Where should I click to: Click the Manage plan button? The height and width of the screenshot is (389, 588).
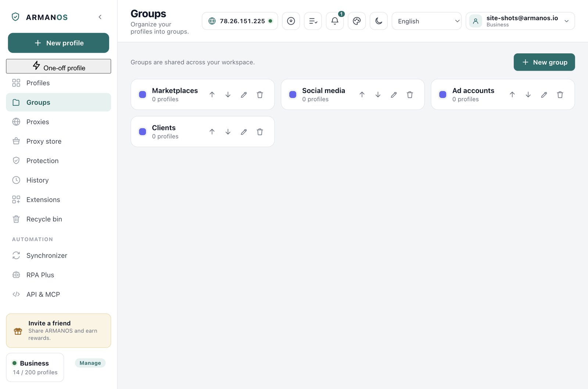90,363
